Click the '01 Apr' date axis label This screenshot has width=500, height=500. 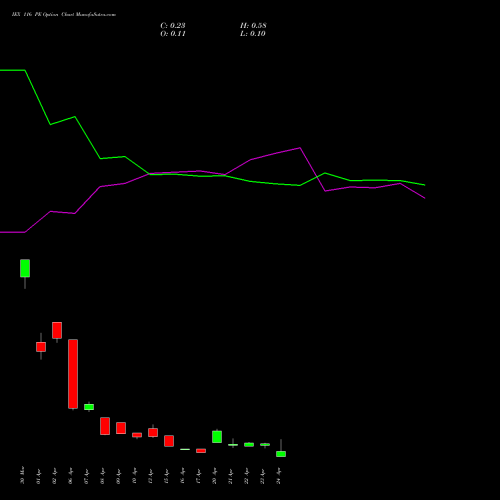(x=38, y=476)
